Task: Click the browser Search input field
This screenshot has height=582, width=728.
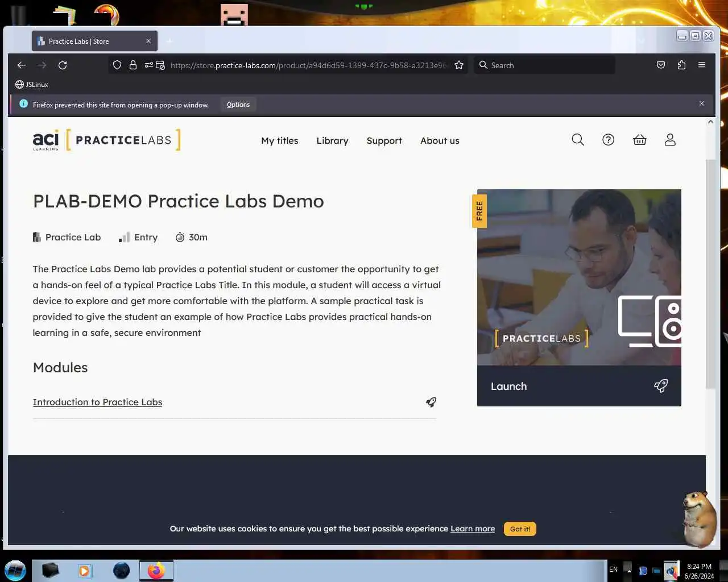Action: pyautogui.click(x=545, y=65)
